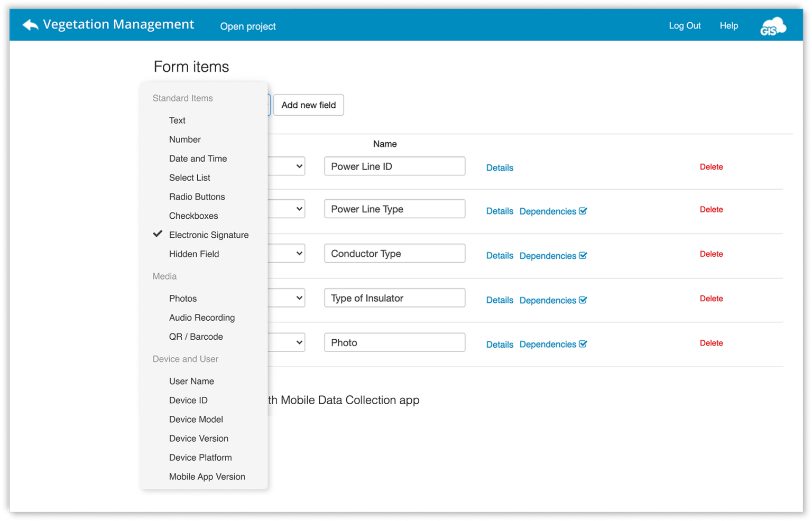
Task: Click the Power Line Type name input field
Action: (394, 208)
